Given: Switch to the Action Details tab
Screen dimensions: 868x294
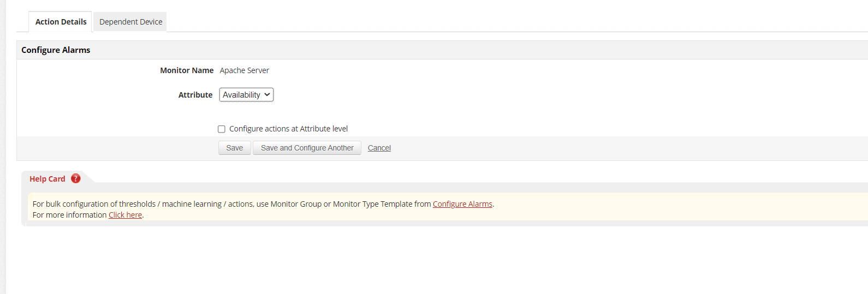Looking at the screenshot, I should click(61, 22).
